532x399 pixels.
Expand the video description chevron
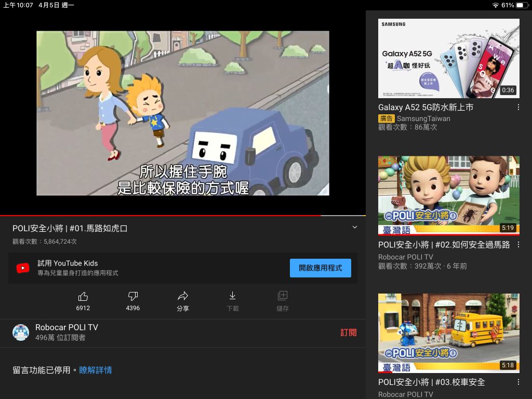click(355, 228)
